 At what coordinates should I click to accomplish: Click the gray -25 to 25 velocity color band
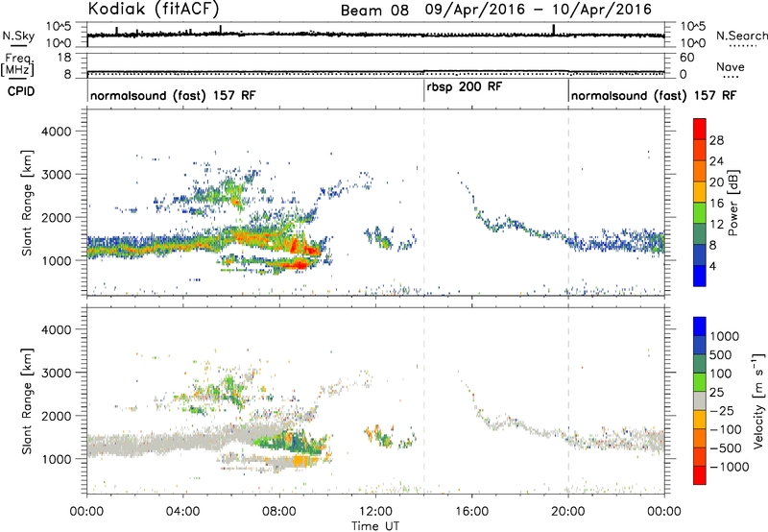(x=700, y=400)
